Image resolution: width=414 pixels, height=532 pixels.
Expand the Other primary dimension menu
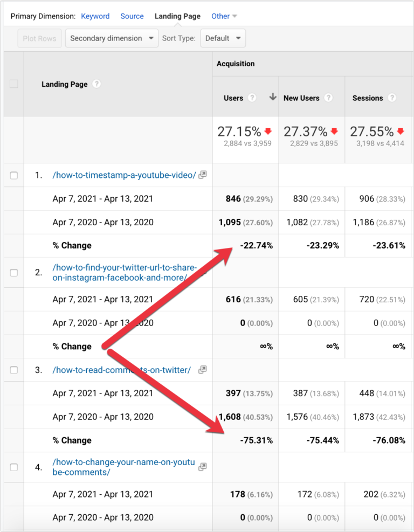click(224, 16)
